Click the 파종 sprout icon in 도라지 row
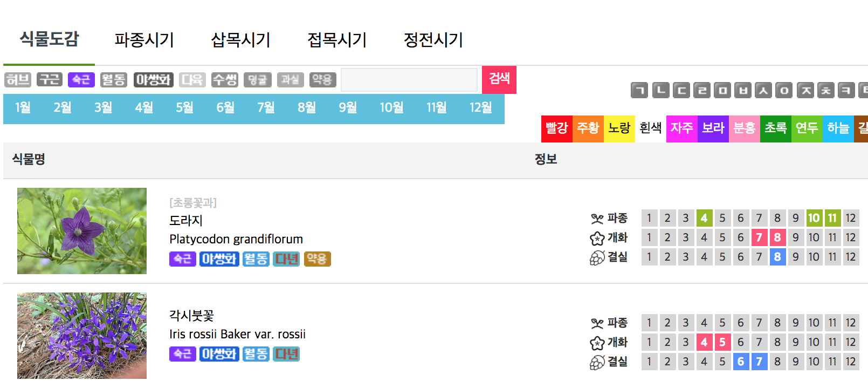 pos(597,219)
